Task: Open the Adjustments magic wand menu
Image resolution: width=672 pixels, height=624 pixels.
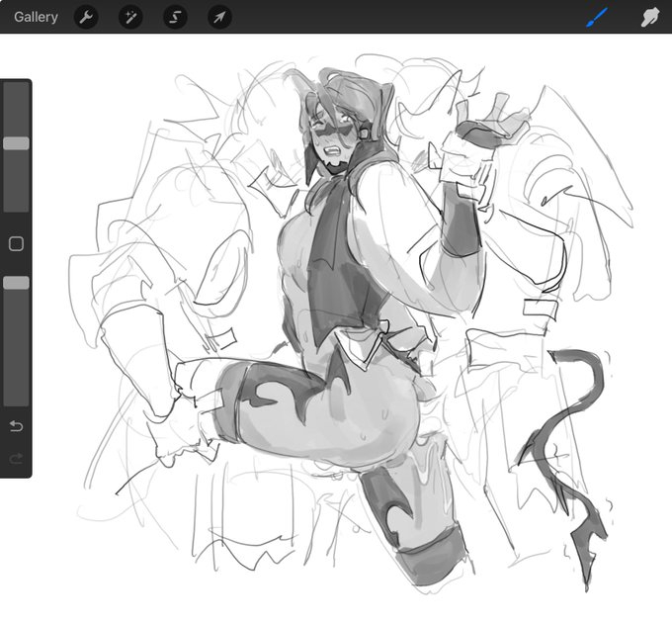Action: (x=130, y=17)
